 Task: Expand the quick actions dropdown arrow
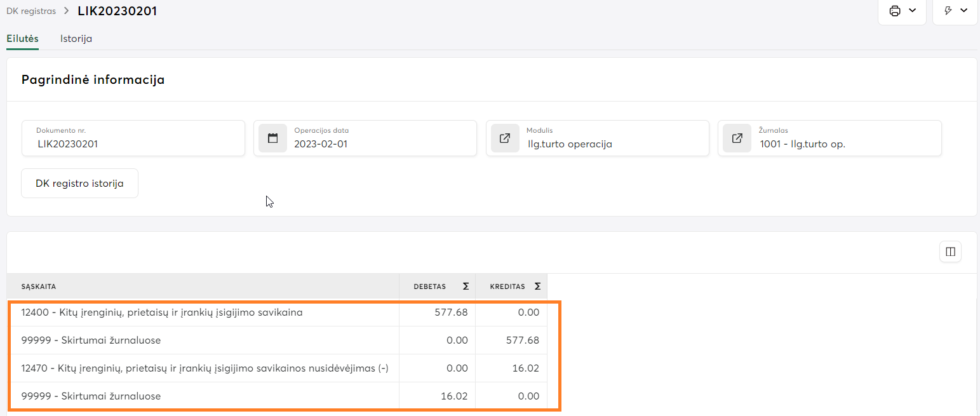click(963, 11)
